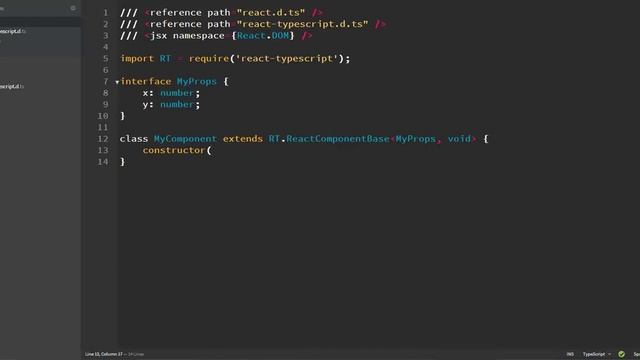Click the "react.d.ts" path string
The width and height of the screenshot is (640, 360).
pos(271,13)
